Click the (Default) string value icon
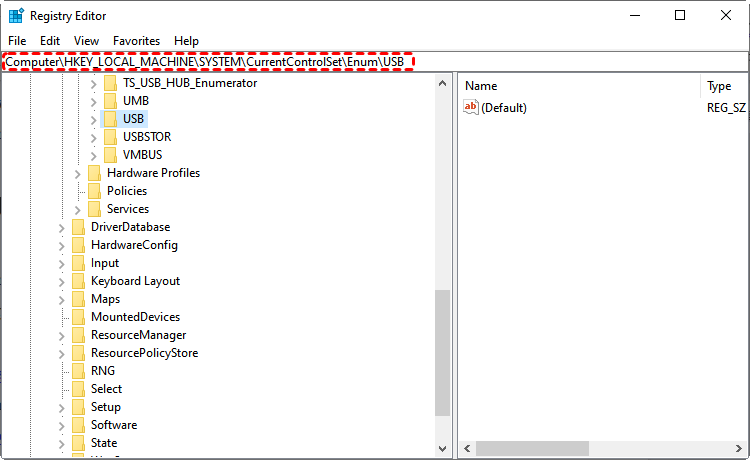 click(471, 108)
